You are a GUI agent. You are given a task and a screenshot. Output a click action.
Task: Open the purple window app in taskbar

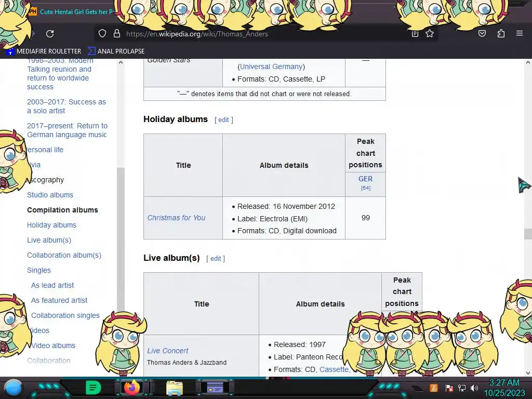coord(215,388)
